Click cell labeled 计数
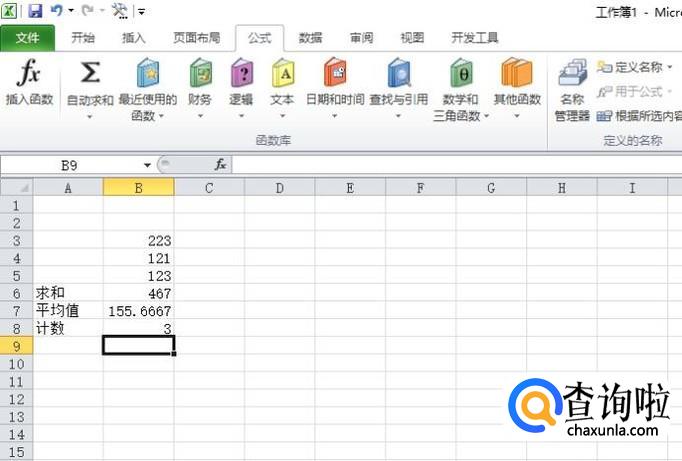Image resolution: width=682 pixels, height=461 pixels. (x=68, y=329)
